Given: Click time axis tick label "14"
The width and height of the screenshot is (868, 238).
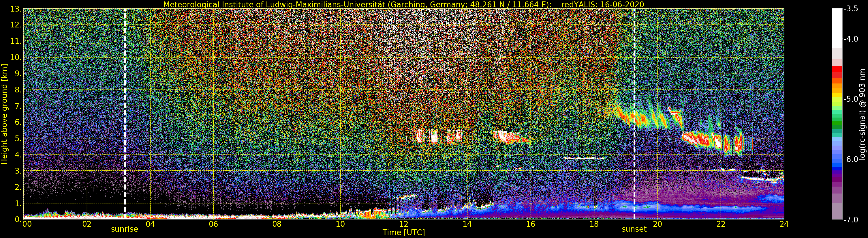Looking at the screenshot, I should pyautogui.click(x=467, y=224).
